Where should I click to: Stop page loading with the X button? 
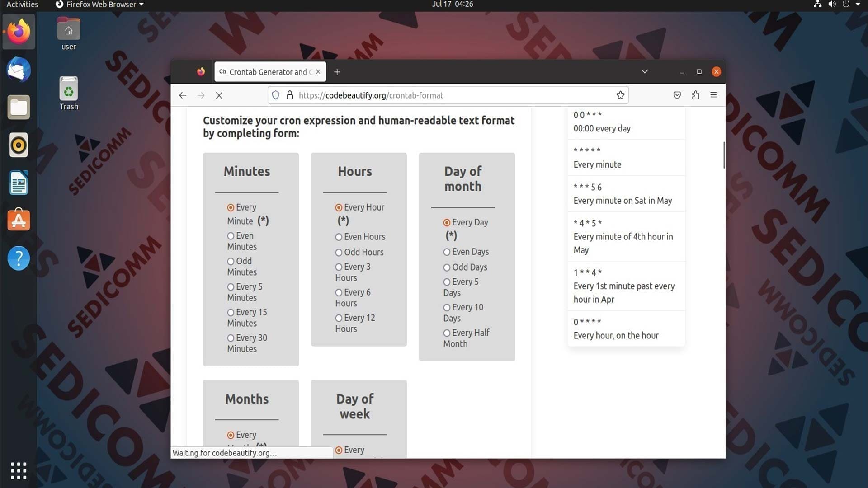(x=219, y=95)
